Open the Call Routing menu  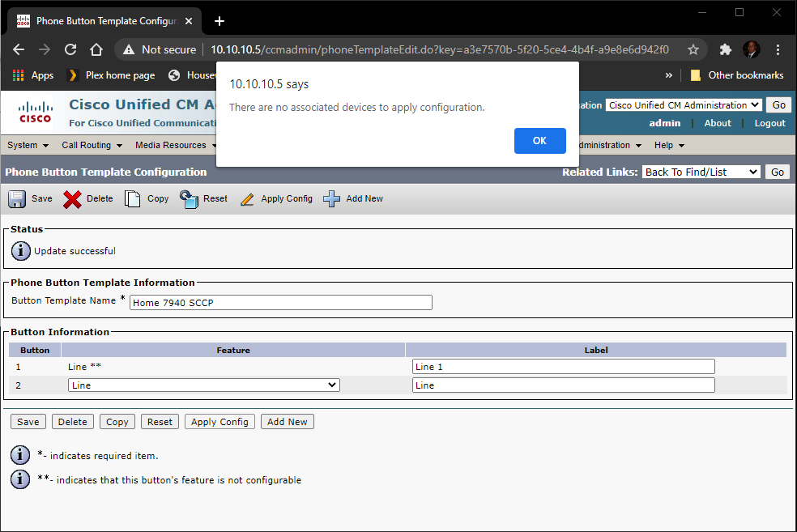[92, 145]
